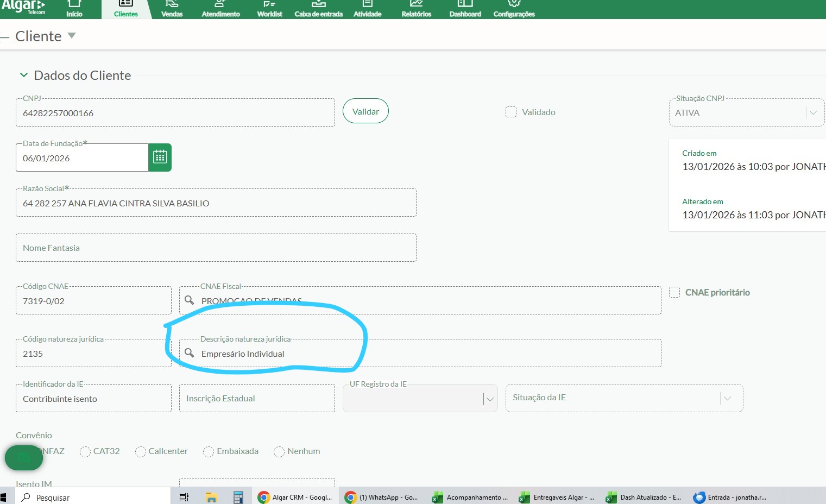Switch to the Vendas tab

tap(172, 9)
